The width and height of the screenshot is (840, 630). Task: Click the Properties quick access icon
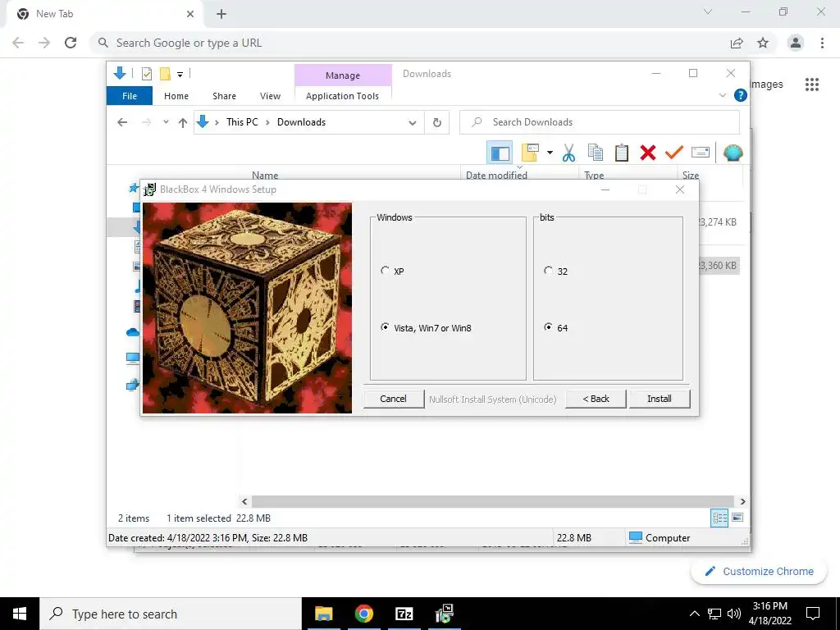(147, 74)
